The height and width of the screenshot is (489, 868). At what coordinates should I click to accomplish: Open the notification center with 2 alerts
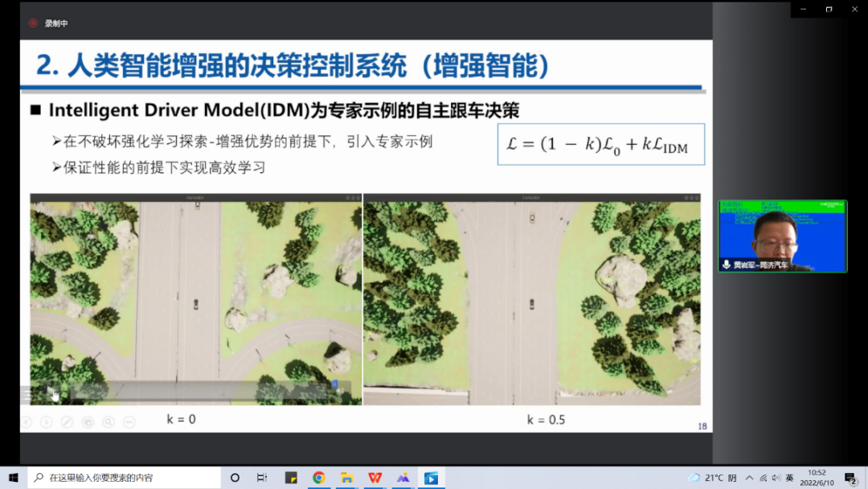[x=850, y=478]
